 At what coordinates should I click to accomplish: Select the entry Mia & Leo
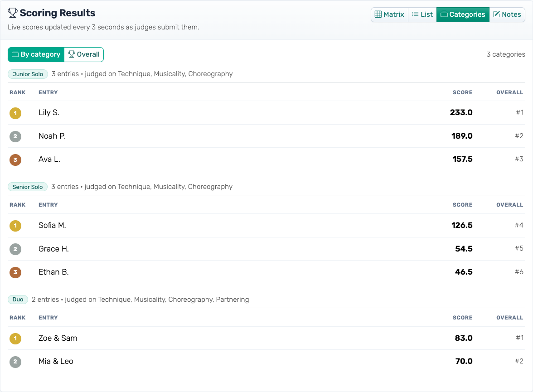click(56, 361)
